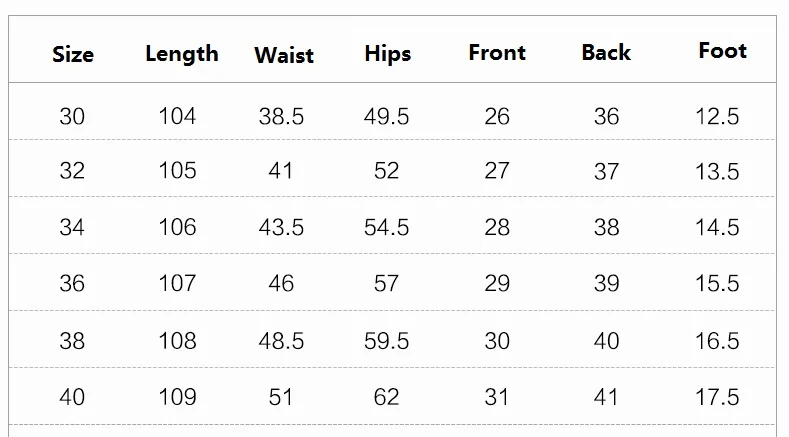Select size 40 row label
This screenshot has height=437, width=789.
coord(72,397)
